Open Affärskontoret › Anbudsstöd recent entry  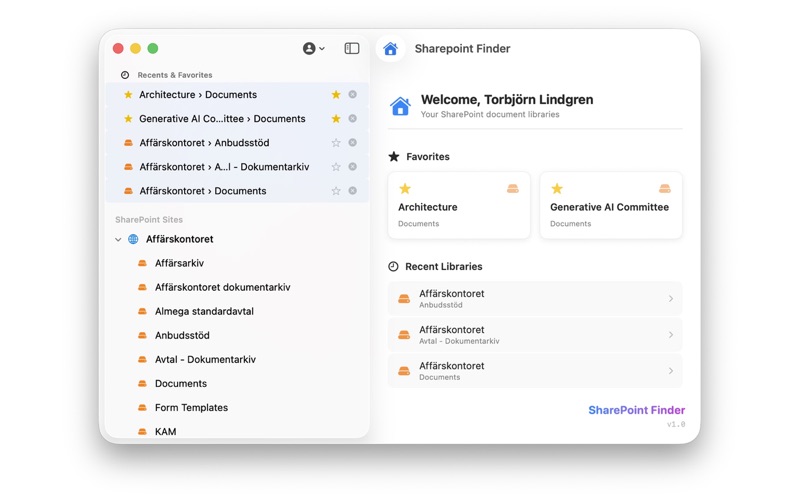tap(237, 142)
